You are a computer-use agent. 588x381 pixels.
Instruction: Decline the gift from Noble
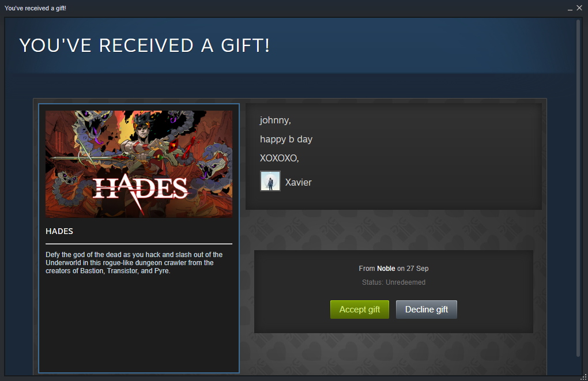point(427,310)
